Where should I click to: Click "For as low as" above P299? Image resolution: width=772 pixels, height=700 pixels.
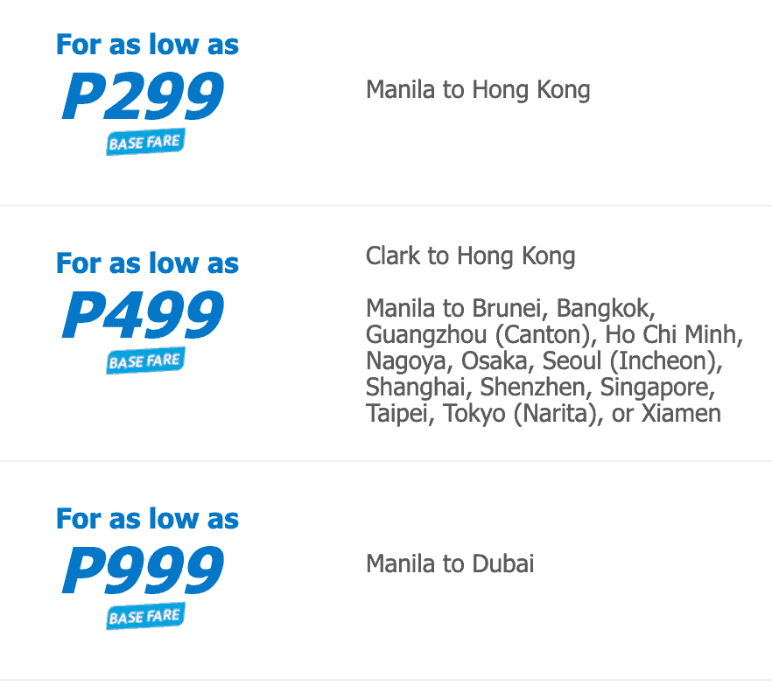(x=147, y=44)
